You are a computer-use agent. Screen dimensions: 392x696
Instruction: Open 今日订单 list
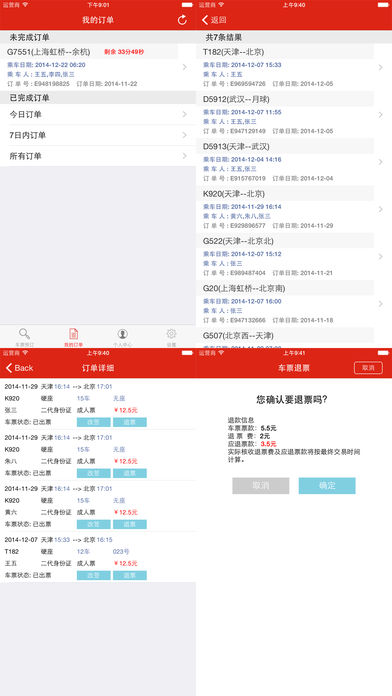[98, 115]
